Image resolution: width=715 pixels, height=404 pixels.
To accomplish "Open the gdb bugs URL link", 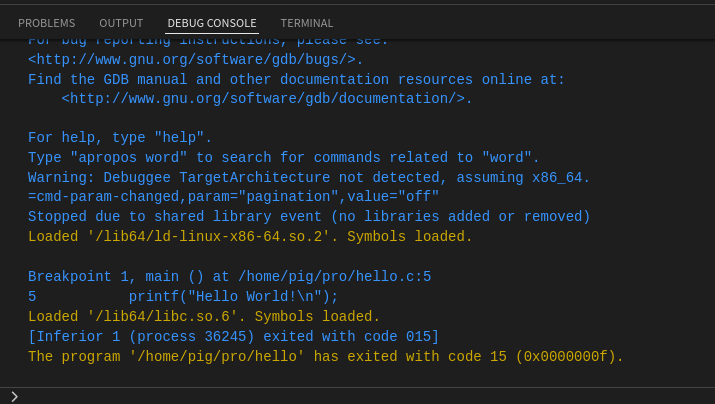I will (x=192, y=60).
